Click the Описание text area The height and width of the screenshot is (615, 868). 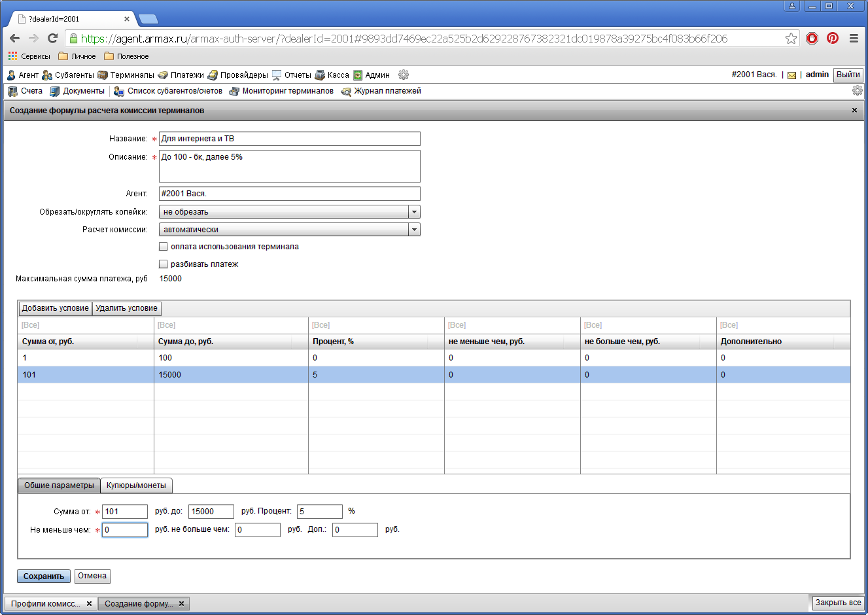click(x=290, y=166)
